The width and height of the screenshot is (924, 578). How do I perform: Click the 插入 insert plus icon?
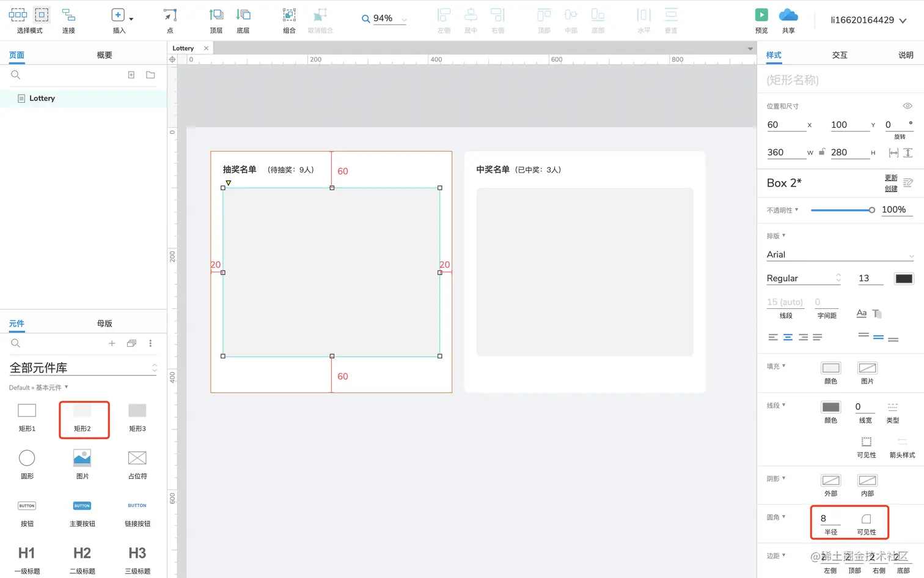(118, 15)
